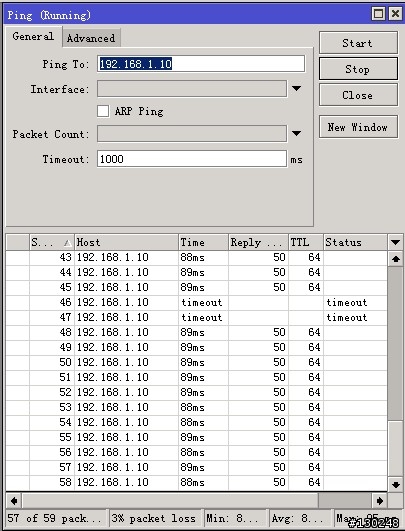This screenshot has height=531, width=405.
Task: Select the timeout row with sequence 47
Action: pyautogui.click(x=196, y=317)
